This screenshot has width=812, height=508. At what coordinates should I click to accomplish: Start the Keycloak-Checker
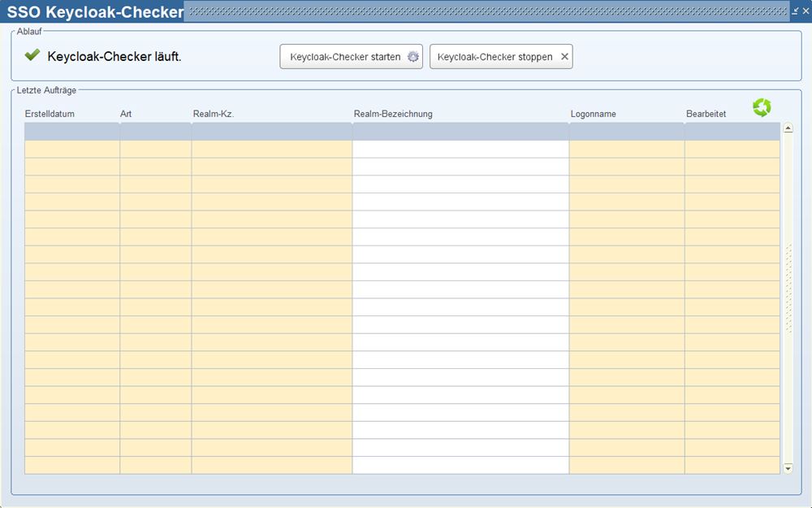(351, 57)
